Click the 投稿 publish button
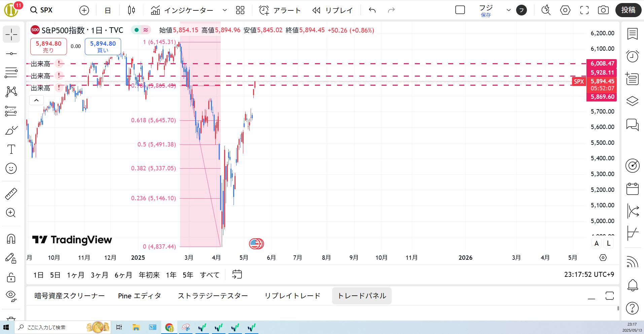Viewport: 644px width, 334px height. coord(628,10)
